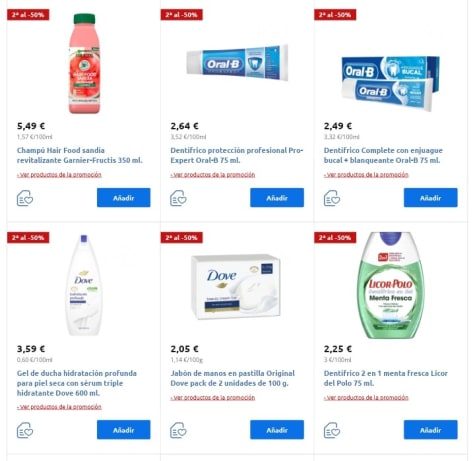View promotion products under Dove shower gel

point(59,407)
